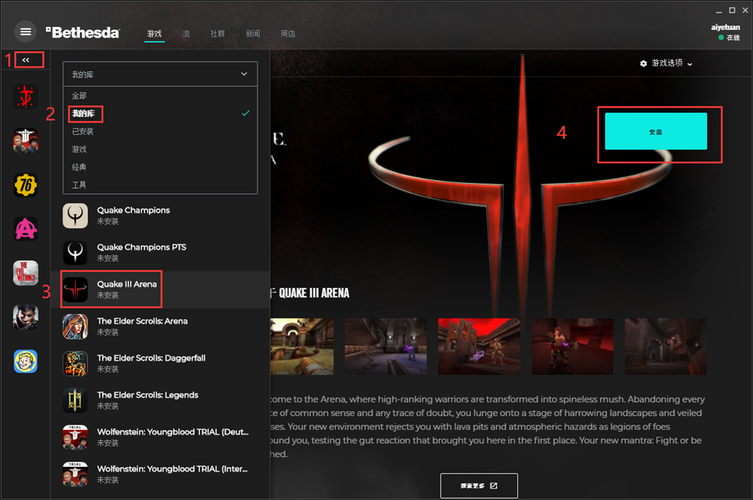Click The Elder Scrolls: Arena icon

75,327
